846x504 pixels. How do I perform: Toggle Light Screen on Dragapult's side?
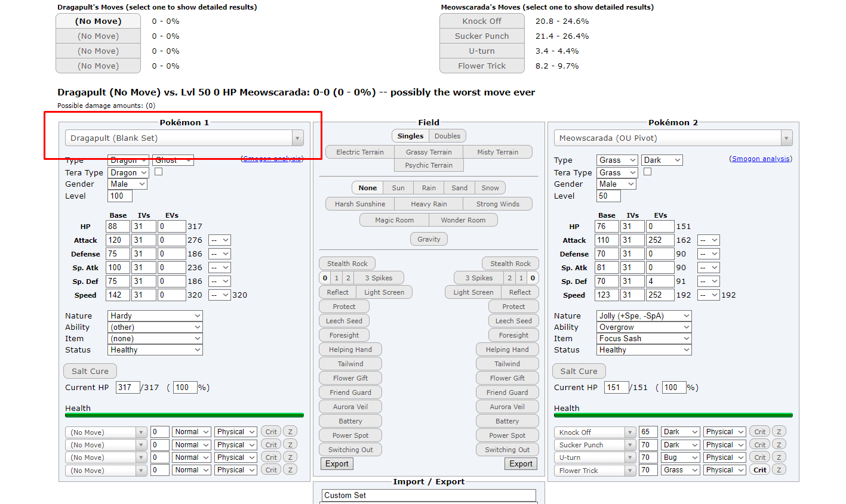(x=384, y=292)
